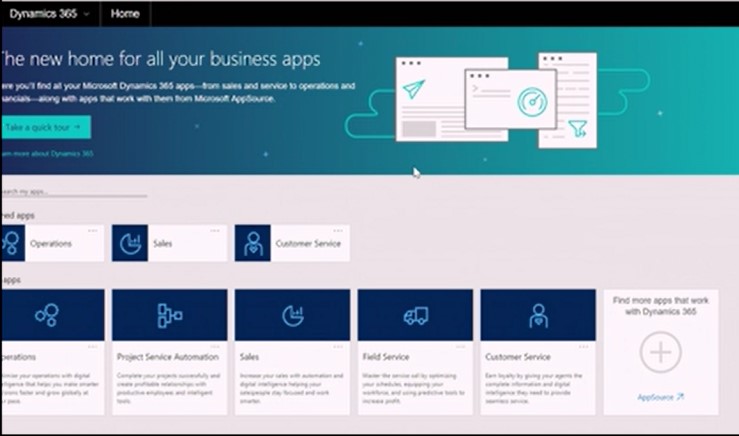Open the Learn more about Dynamics 365 link
Image resolution: width=739 pixels, height=436 pixels.
[46, 154]
